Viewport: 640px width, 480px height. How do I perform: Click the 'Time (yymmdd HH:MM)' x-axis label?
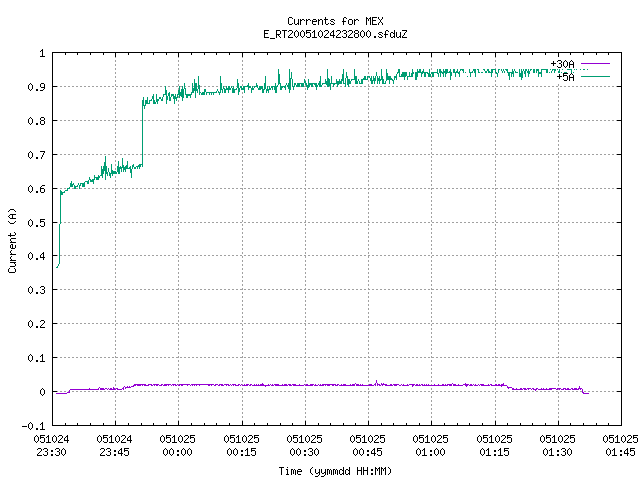click(x=335, y=471)
